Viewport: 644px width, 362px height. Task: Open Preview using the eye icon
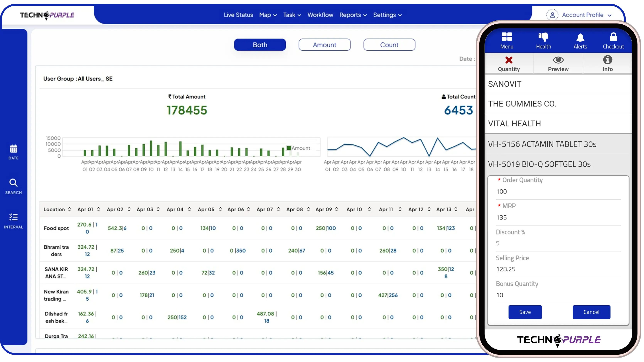click(x=559, y=60)
